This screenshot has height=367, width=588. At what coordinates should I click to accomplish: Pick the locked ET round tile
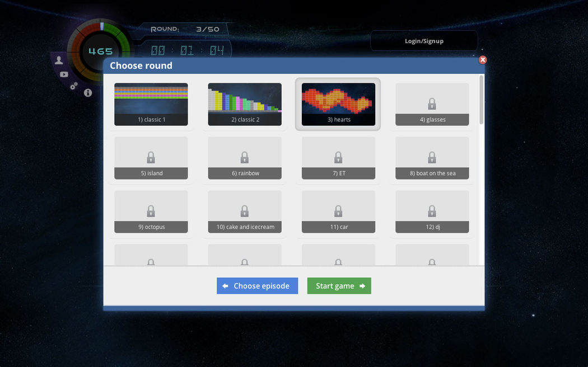(338, 158)
